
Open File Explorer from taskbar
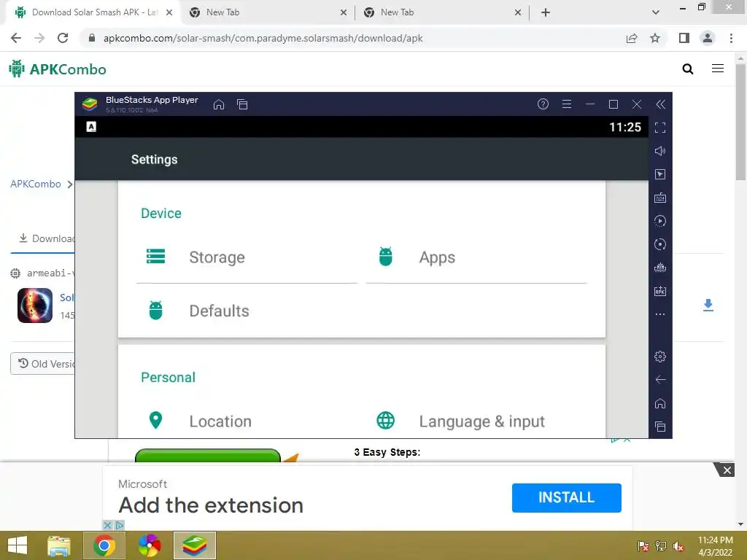pyautogui.click(x=59, y=545)
